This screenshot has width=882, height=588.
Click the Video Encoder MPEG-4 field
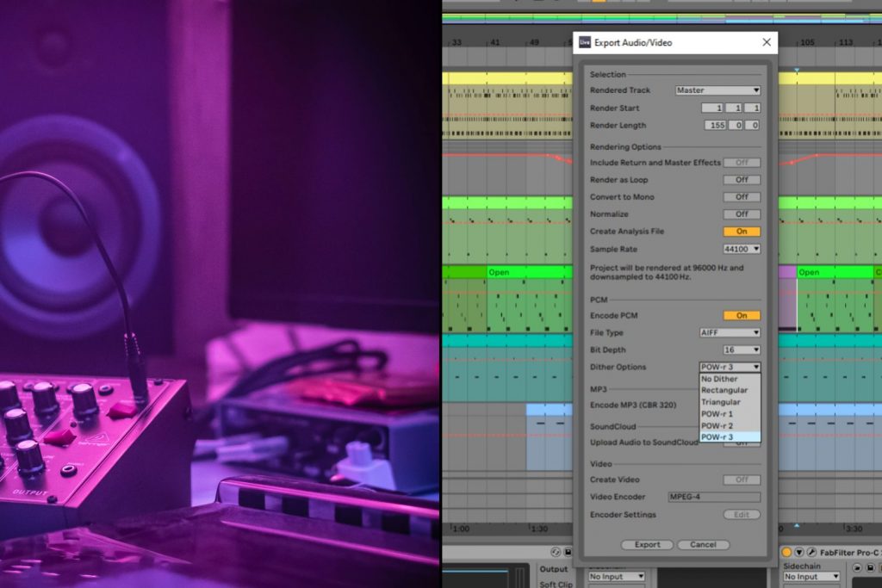(714, 497)
